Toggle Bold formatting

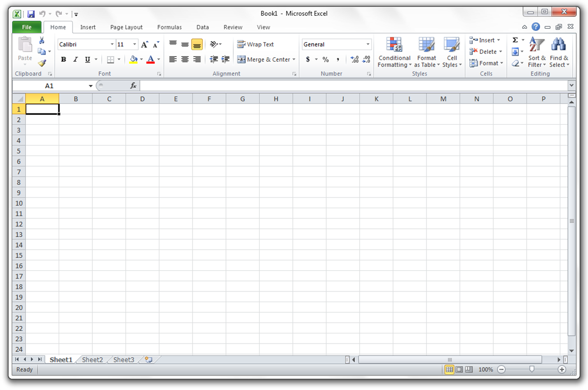[63, 59]
